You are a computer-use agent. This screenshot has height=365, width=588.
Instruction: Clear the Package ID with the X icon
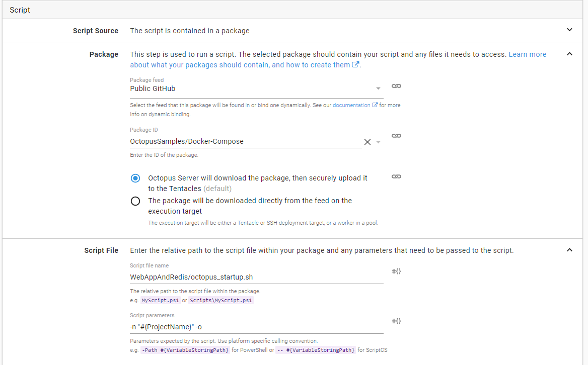[367, 142]
